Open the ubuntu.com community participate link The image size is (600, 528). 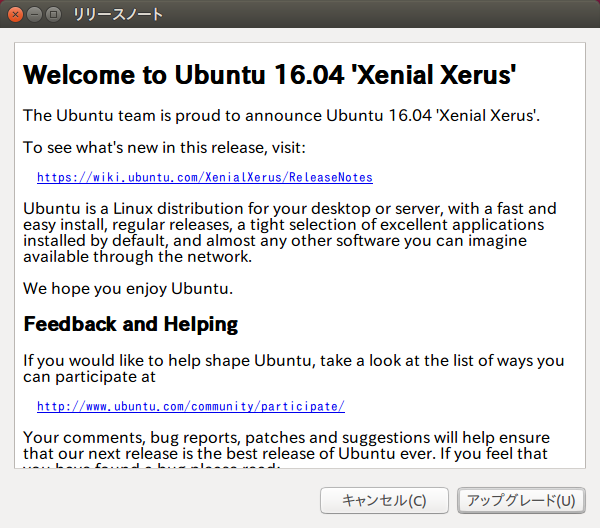191,406
